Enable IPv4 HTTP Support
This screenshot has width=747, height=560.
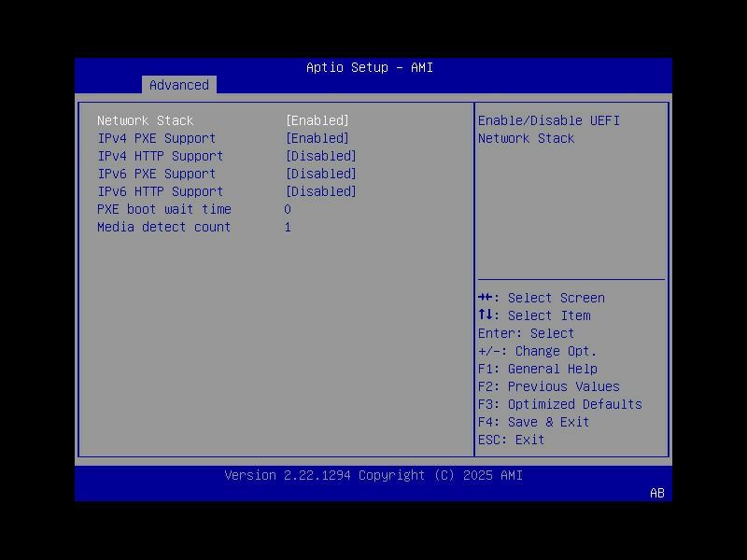(322, 156)
